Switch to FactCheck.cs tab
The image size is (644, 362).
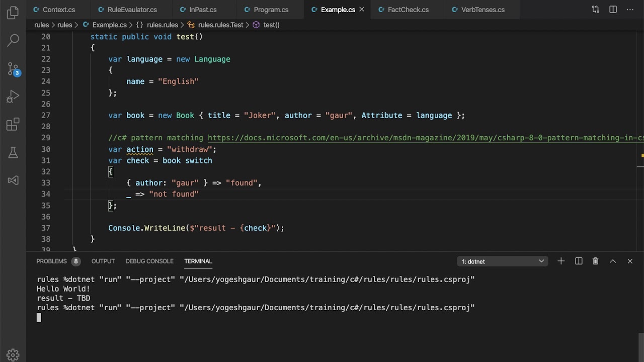click(x=408, y=10)
